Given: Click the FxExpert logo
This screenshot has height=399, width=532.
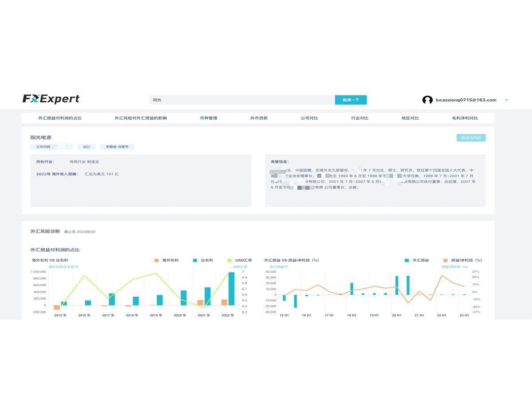Looking at the screenshot, I should [51, 99].
